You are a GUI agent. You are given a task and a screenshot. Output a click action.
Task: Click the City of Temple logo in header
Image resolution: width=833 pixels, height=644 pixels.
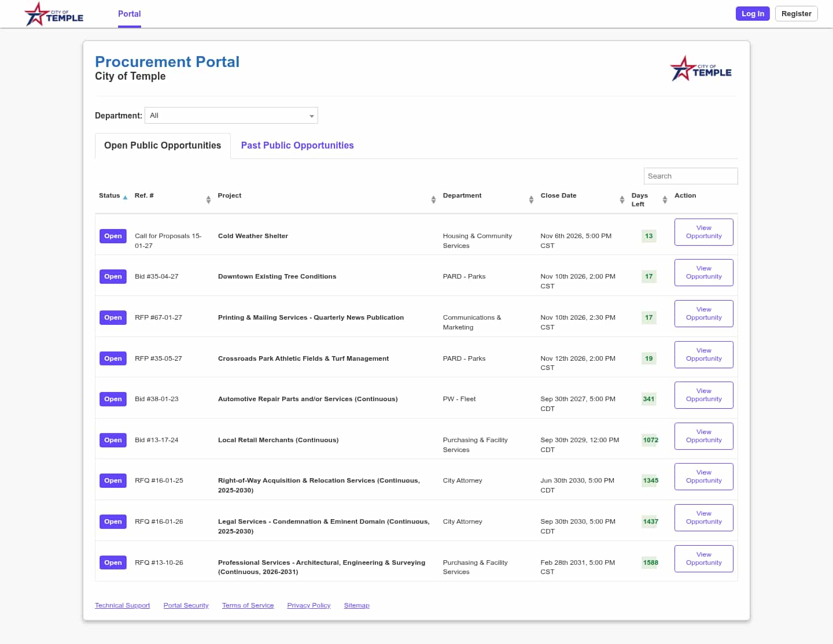[54, 14]
